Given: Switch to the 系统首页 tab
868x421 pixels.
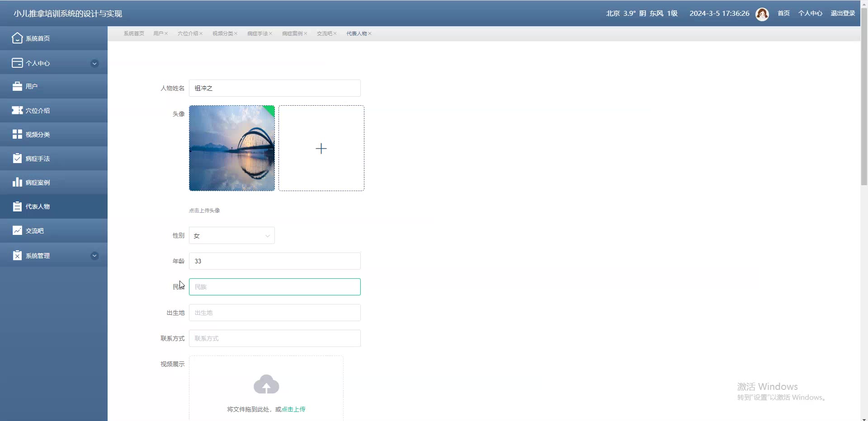Looking at the screenshot, I should click(x=134, y=33).
